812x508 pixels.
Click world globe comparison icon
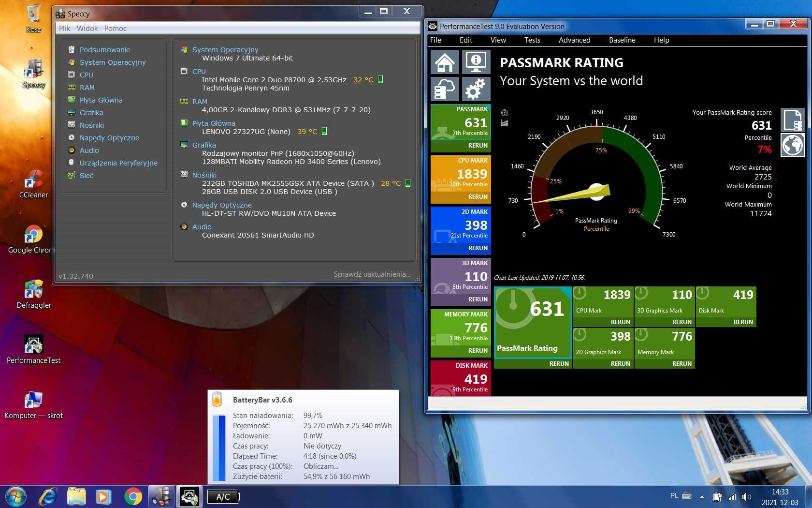pos(793,145)
